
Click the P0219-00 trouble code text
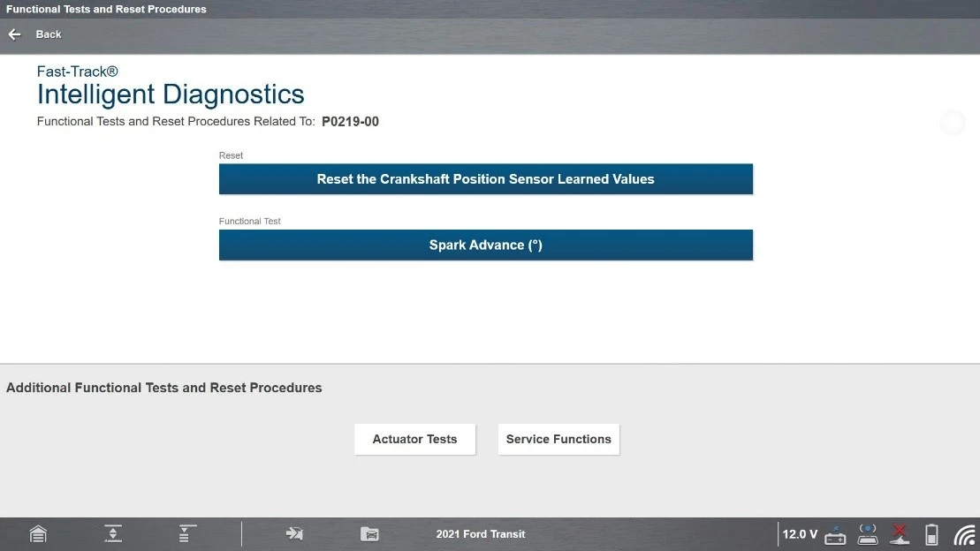tap(350, 122)
